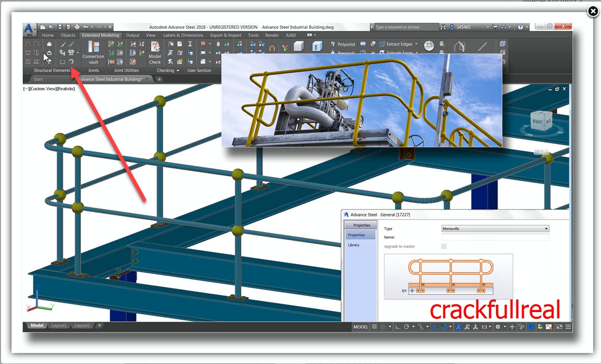Switch to the Start document tab
The width and height of the screenshot is (601, 364).
tap(38, 79)
